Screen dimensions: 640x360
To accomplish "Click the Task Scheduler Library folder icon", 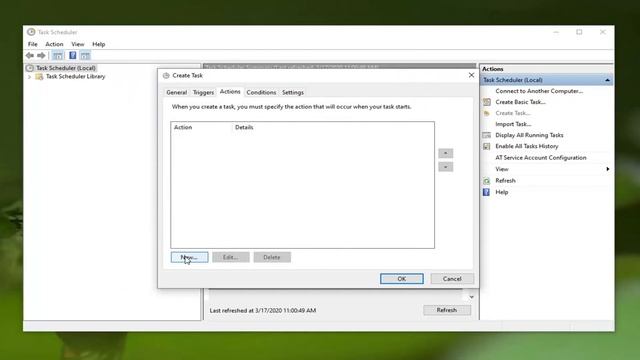I will pyautogui.click(x=39, y=77).
